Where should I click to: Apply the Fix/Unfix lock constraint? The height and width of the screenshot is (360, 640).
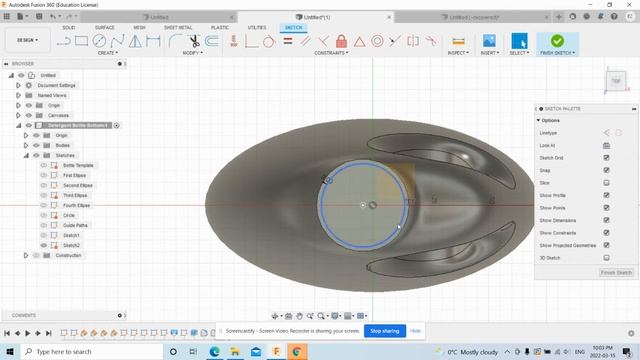341,41
